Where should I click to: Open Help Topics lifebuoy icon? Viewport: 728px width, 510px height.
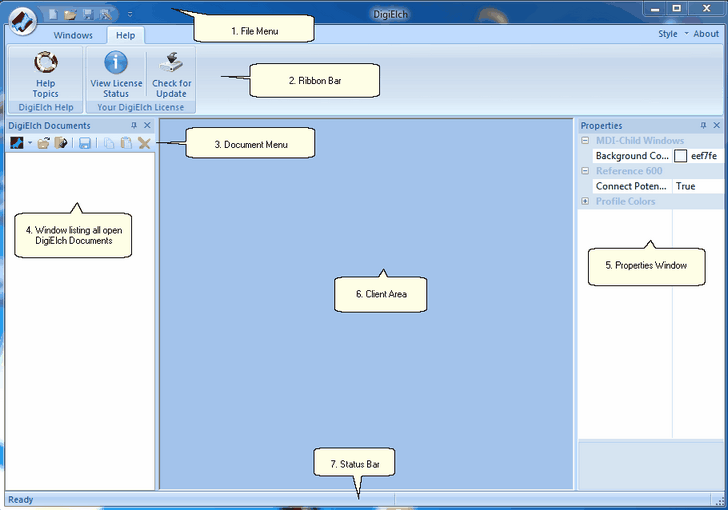click(x=46, y=62)
